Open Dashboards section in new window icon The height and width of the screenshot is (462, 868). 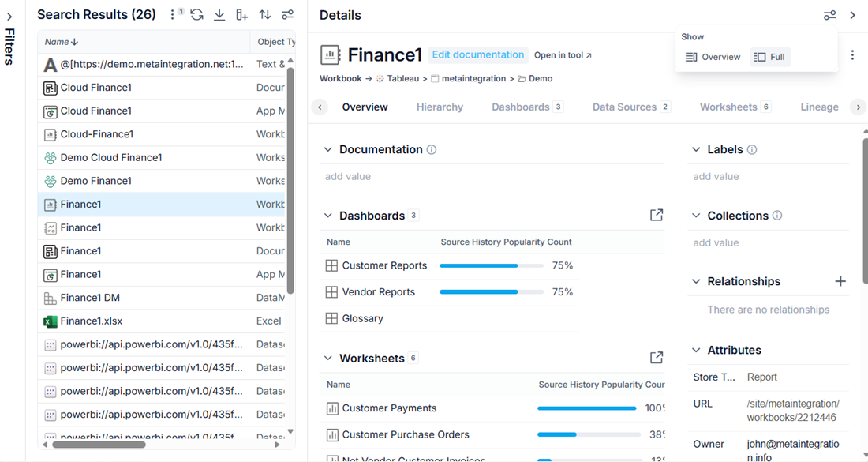pos(657,215)
